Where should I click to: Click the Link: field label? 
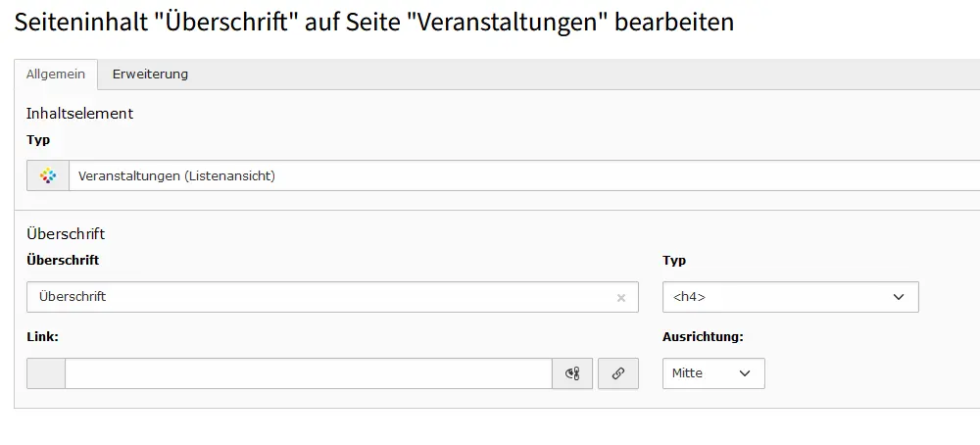(x=42, y=337)
